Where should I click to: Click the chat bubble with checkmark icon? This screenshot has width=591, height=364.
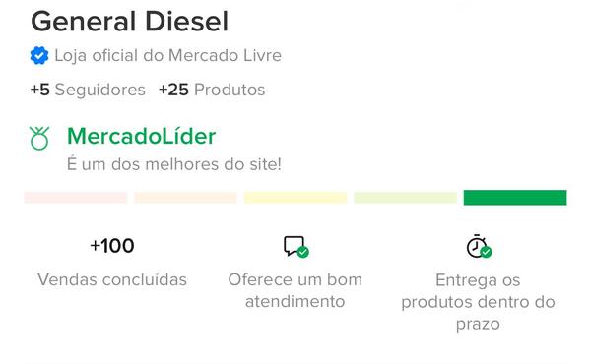tap(296, 247)
